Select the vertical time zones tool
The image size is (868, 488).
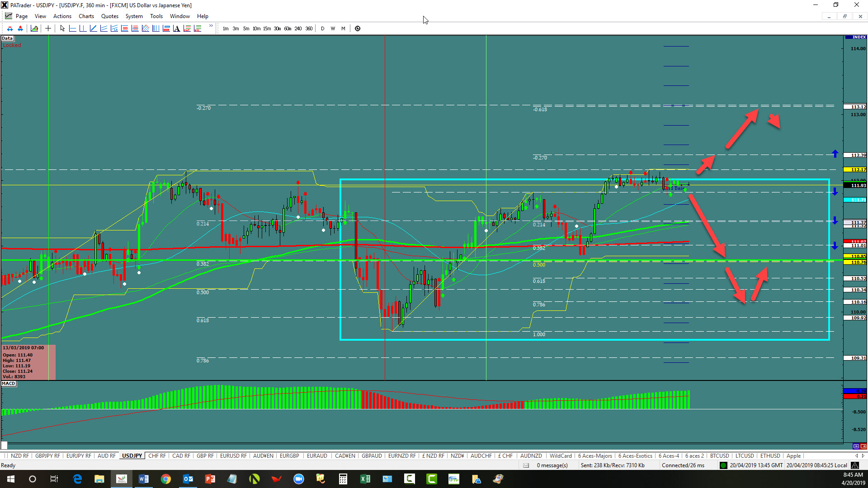156,28
